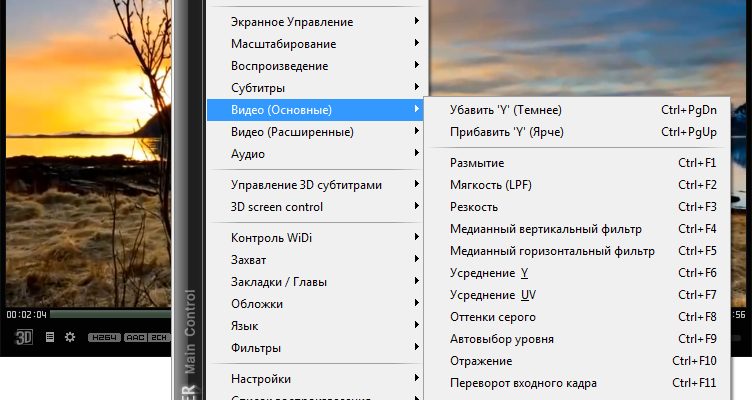This screenshot has height=400, width=752.
Task: Select Автовыбор уровня option
Action: pyautogui.click(x=577, y=340)
